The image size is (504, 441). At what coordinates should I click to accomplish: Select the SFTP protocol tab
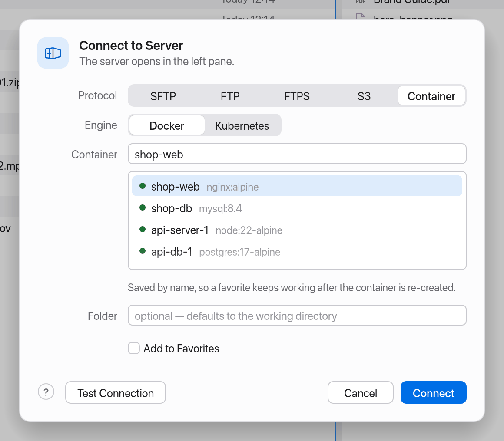point(163,96)
